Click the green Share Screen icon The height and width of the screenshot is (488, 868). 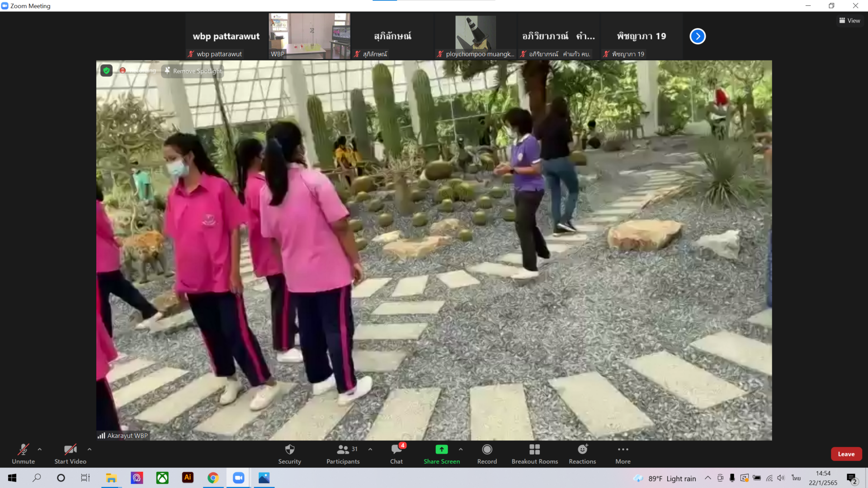coord(441,450)
